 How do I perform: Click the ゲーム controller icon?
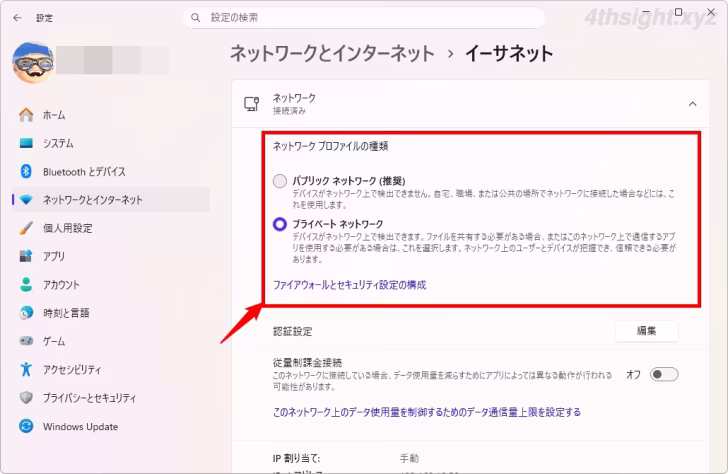click(26, 341)
